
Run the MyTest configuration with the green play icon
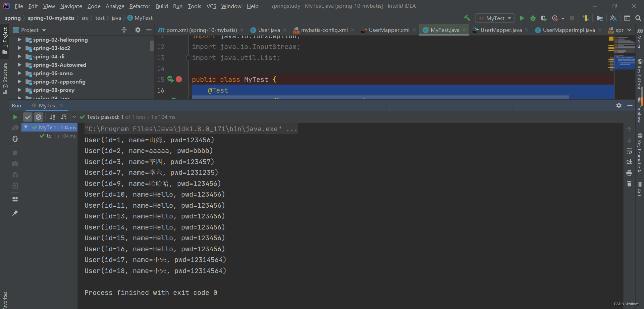point(522,18)
